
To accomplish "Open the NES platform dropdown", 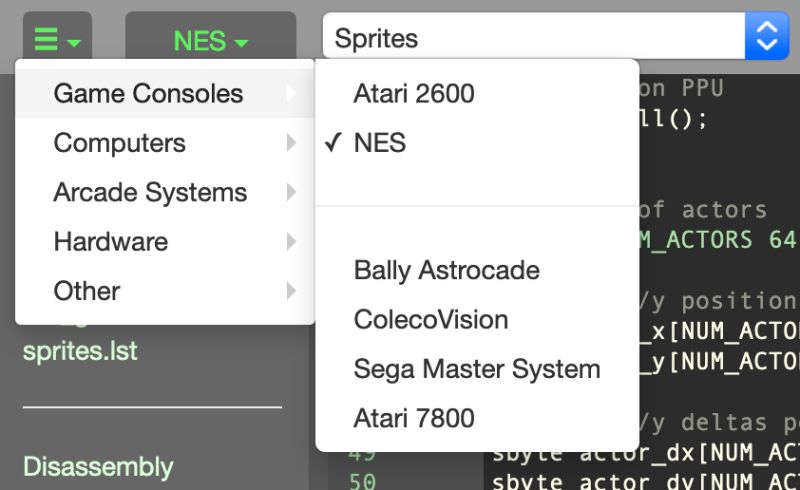I will [211, 36].
